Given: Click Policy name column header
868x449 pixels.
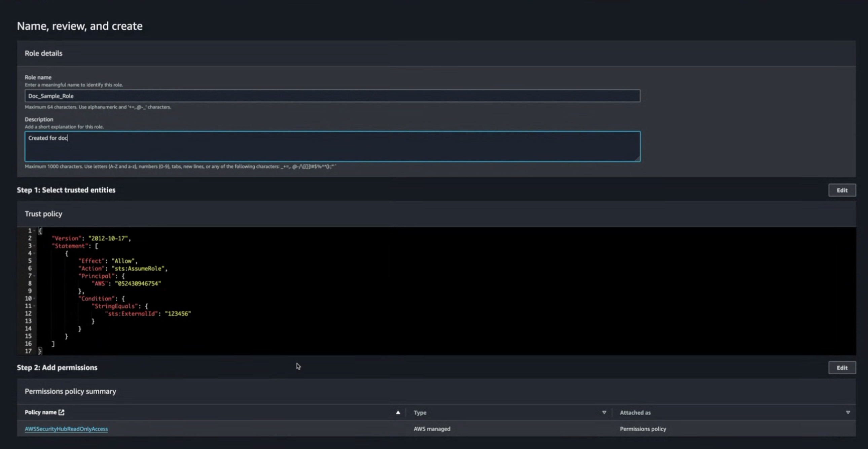Looking at the screenshot, I should coord(40,412).
